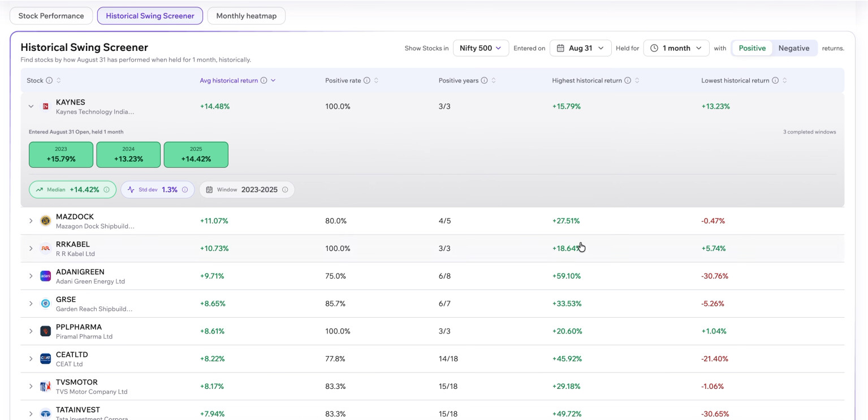868x420 pixels.
Task: Expand the RRKABEL row
Action: [31, 249]
